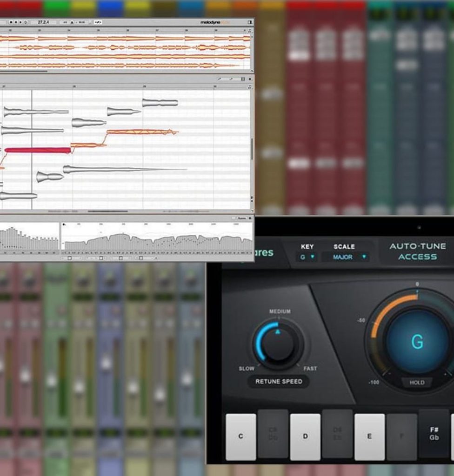Click the horizontal scrollbar below the note editor
Screen dimensions: 454x476
tap(108, 212)
